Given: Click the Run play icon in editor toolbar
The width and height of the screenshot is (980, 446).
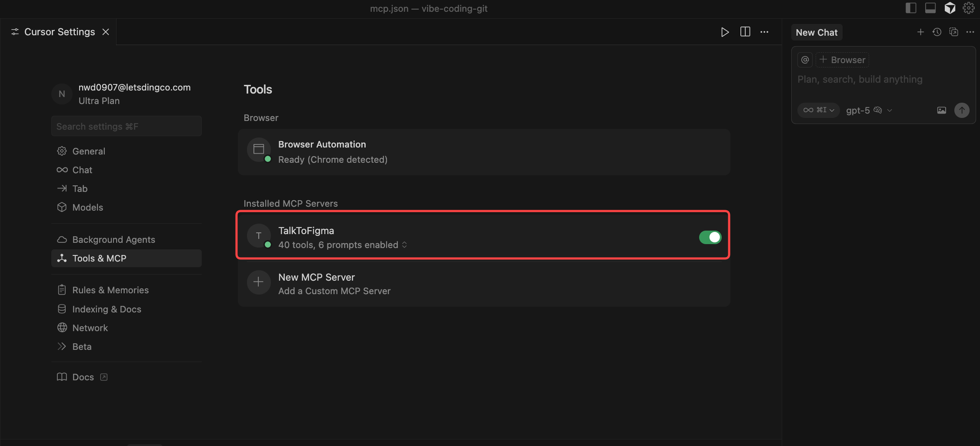Looking at the screenshot, I should point(724,32).
